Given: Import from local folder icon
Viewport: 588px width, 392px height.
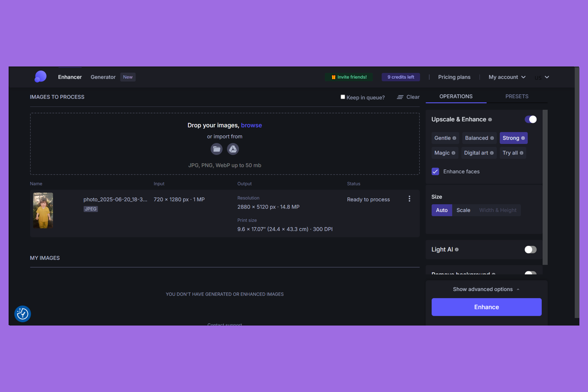Looking at the screenshot, I should (x=217, y=149).
